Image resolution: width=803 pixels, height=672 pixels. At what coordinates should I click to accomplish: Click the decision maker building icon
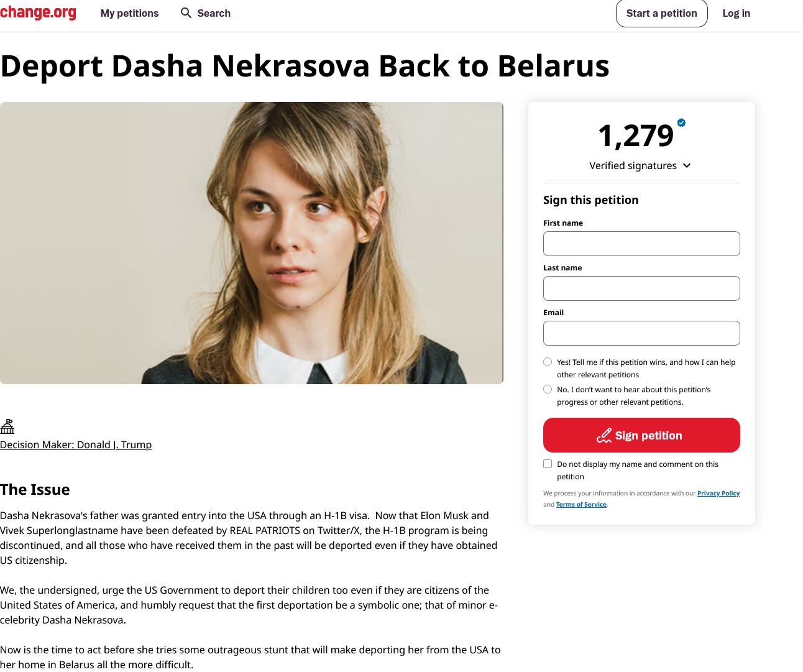pyautogui.click(x=7, y=426)
